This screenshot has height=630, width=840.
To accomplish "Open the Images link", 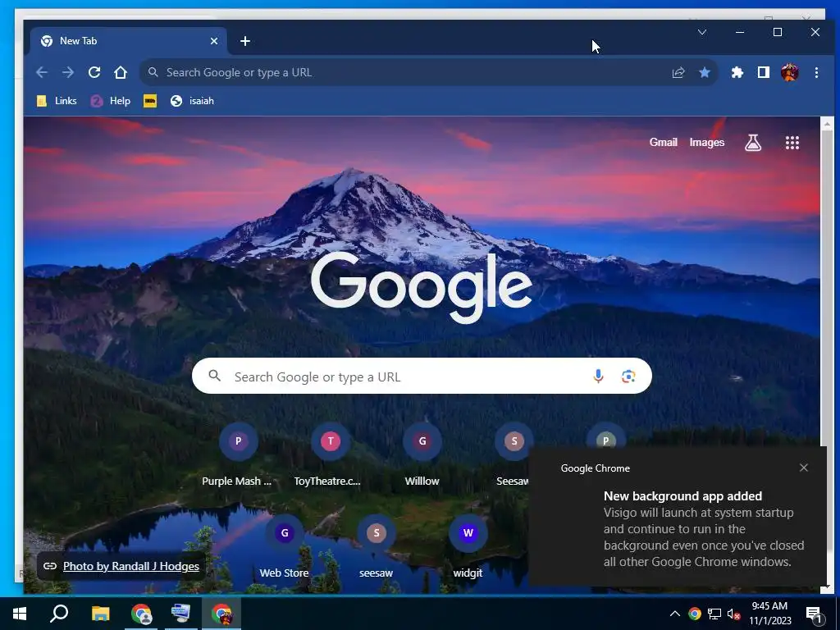I will pos(706,143).
